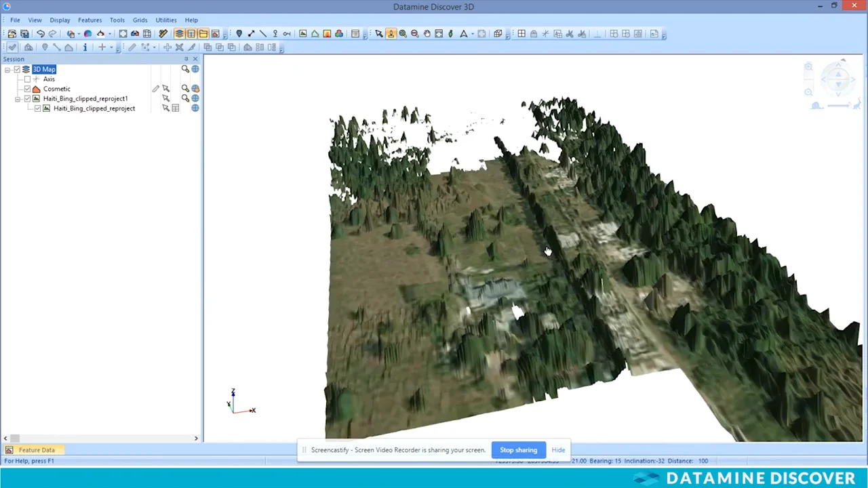
Task: Toggle the yellow folder window toolbar button
Action: click(x=203, y=34)
